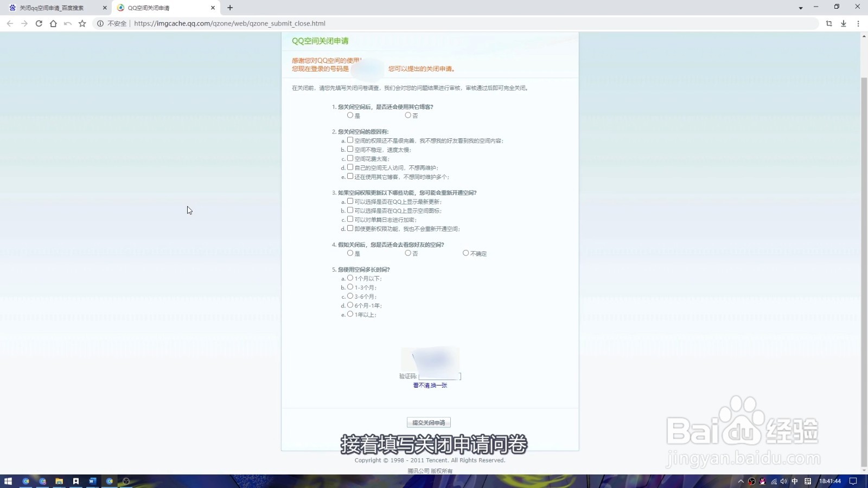Screen dimensions: 868x488
Task: Select 否 for question 1 other blogs
Action: tap(408, 115)
